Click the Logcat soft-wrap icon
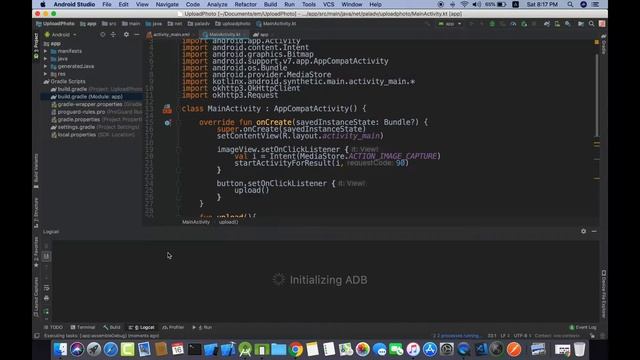Viewport: 640px width, 360px height. 46,288
